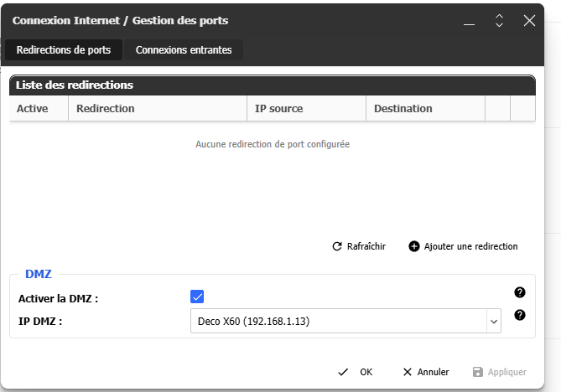Click the window expand/collapse arrows icon
Image resolution: width=561 pixels, height=392 pixels.
(499, 20)
